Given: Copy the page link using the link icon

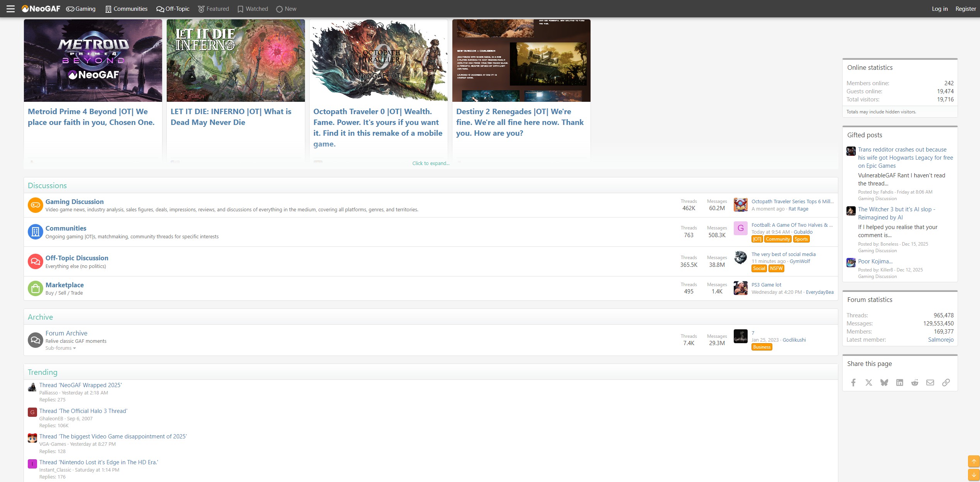Looking at the screenshot, I should pyautogui.click(x=946, y=382).
